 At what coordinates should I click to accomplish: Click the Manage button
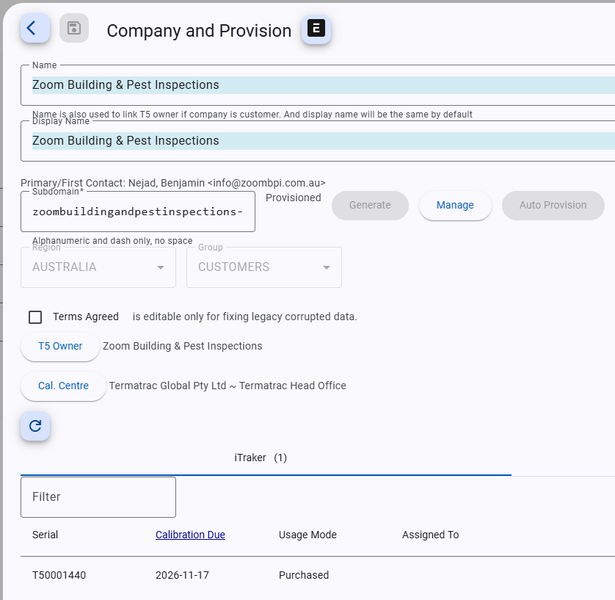pyautogui.click(x=455, y=205)
